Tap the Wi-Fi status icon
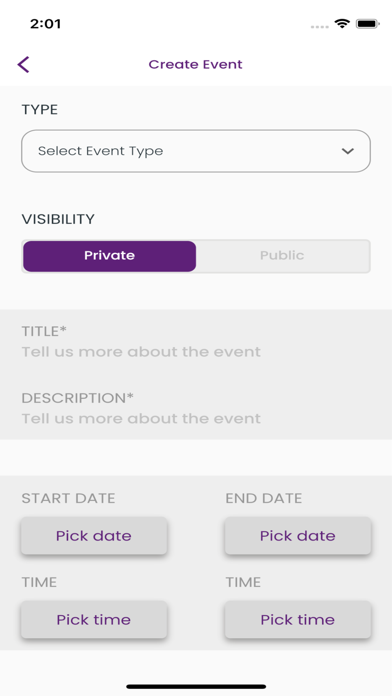 pos(342,24)
